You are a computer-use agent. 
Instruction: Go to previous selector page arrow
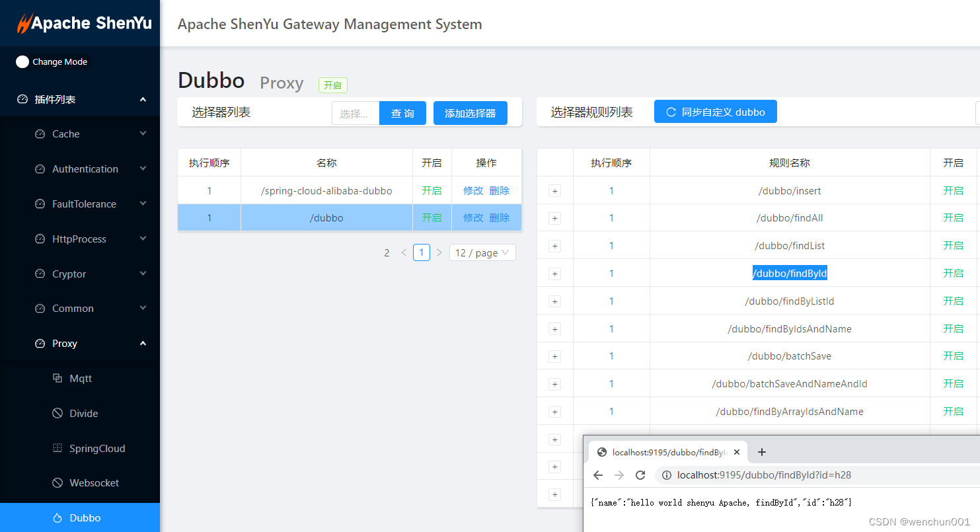pos(404,252)
